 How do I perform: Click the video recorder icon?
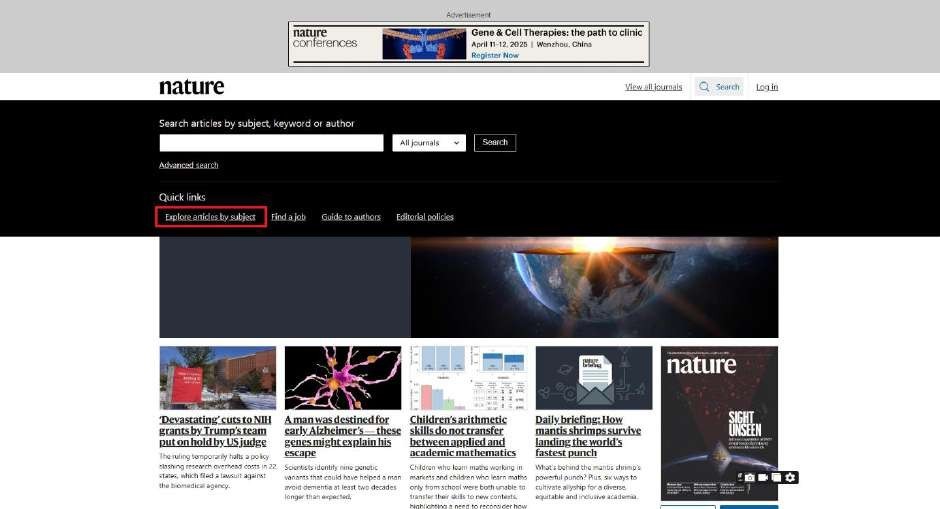763,478
